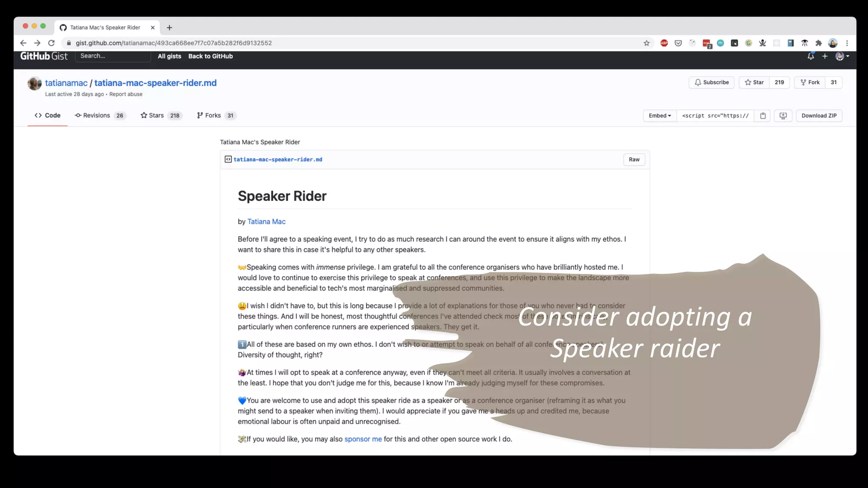The width and height of the screenshot is (868, 488).
Task: Open the Tatiana Mac author link
Action: click(x=266, y=222)
